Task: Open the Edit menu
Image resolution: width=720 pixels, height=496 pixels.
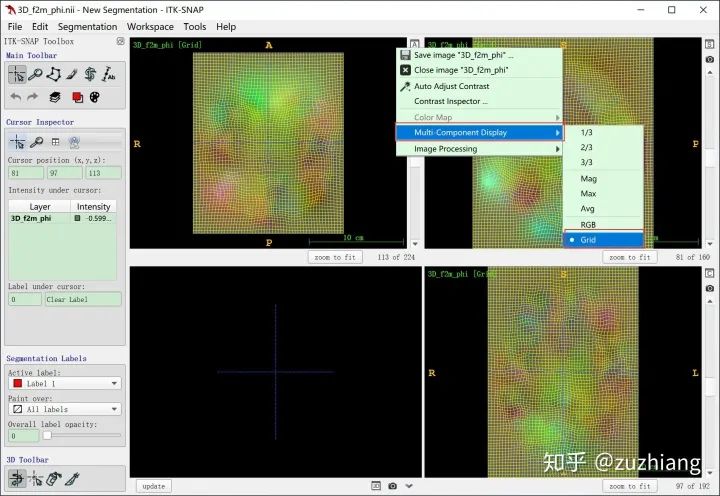Action: pos(40,27)
